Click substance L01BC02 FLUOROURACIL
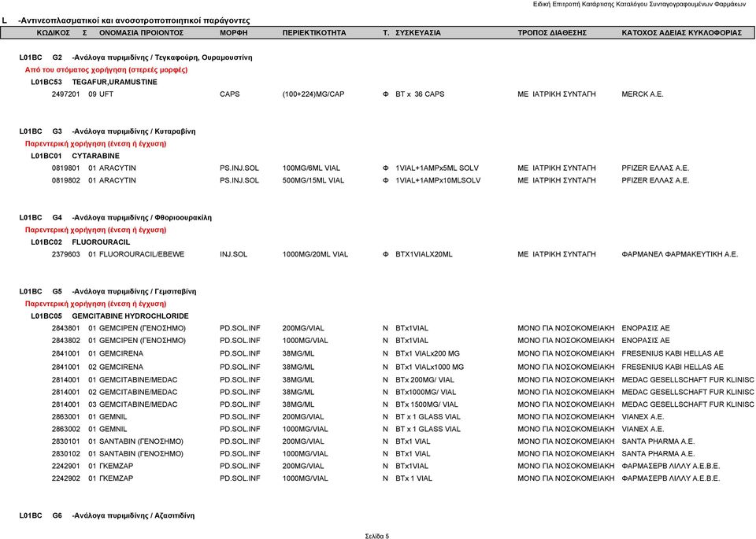This screenshot has width=756, height=539. point(80,242)
